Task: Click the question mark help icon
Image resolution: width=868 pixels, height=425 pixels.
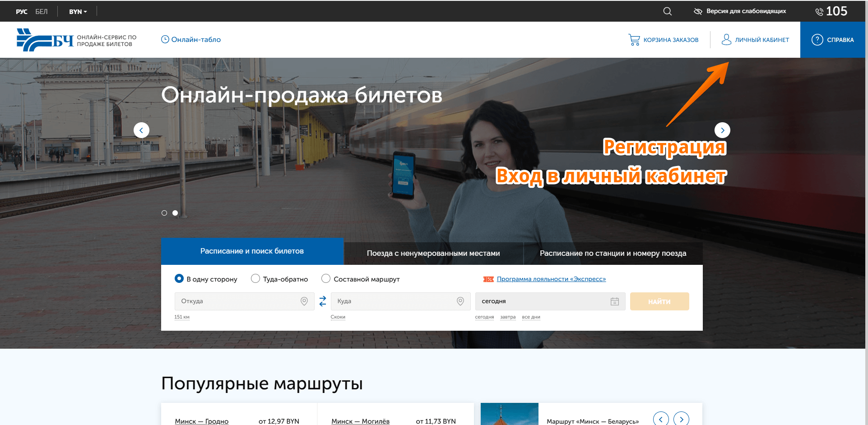Action: click(x=817, y=40)
